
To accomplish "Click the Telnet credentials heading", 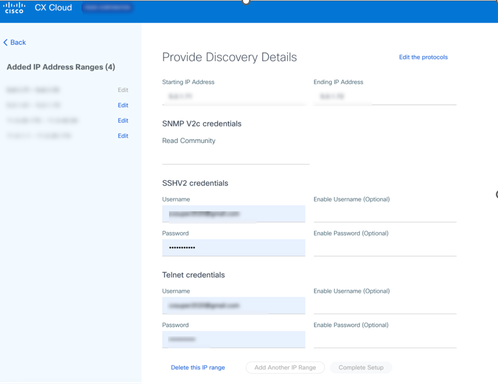I will (x=193, y=275).
